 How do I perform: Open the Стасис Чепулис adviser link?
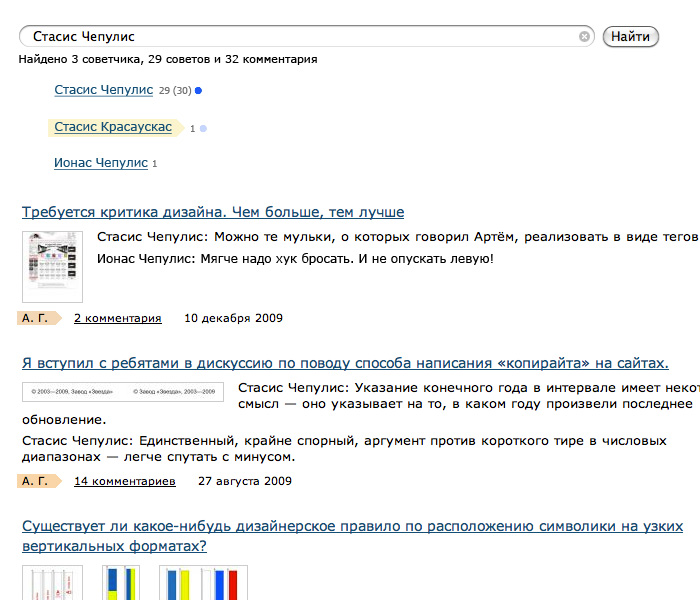104,90
